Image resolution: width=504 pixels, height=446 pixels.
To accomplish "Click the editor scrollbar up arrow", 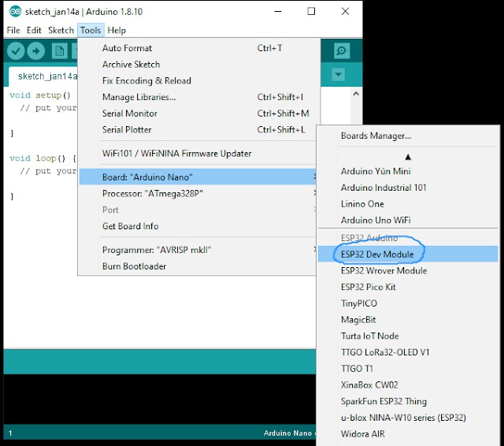I will coord(356,94).
